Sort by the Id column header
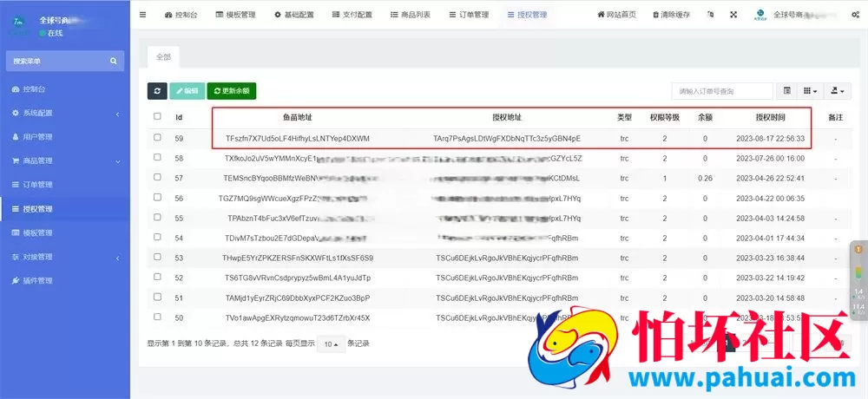The width and height of the screenshot is (868, 399). click(179, 118)
